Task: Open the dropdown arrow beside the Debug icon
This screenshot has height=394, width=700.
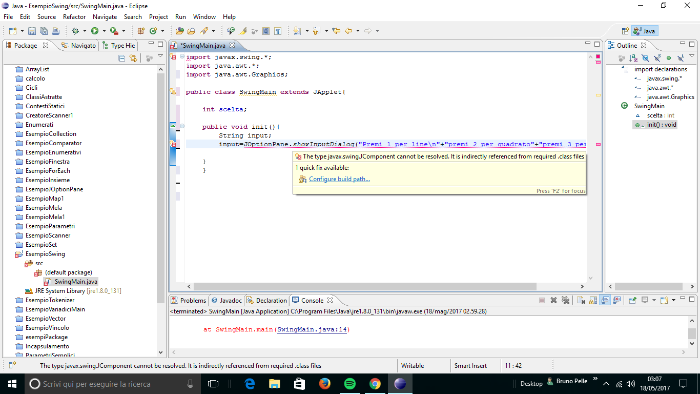Action: click(x=84, y=31)
